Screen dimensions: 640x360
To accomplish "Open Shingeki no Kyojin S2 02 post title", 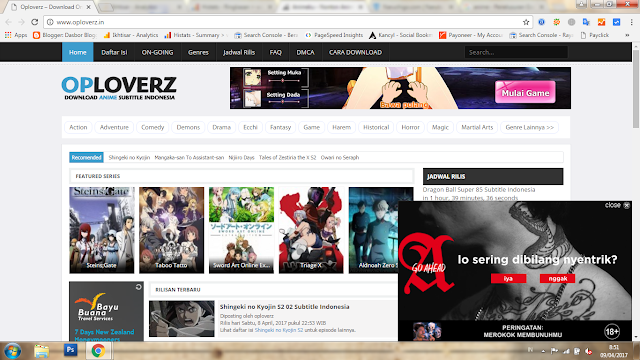I will tap(284, 307).
